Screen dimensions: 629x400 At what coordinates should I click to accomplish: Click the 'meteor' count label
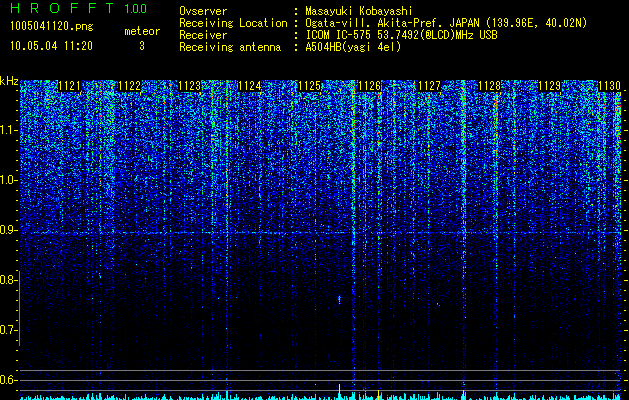[x=142, y=31]
